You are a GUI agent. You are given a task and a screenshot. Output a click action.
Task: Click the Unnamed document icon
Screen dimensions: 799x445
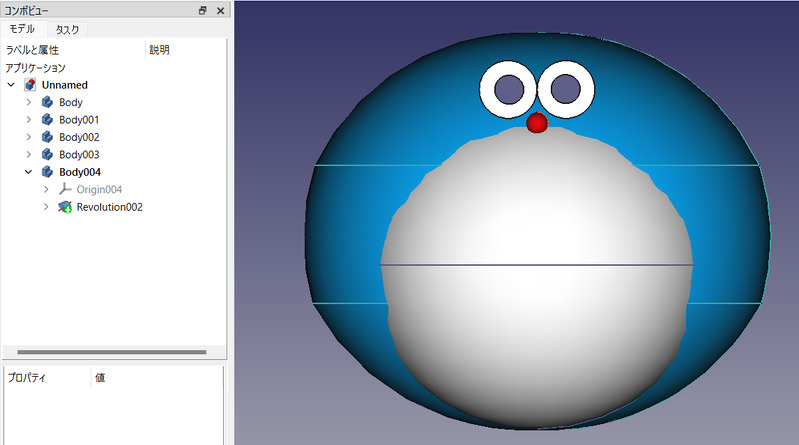[30, 85]
